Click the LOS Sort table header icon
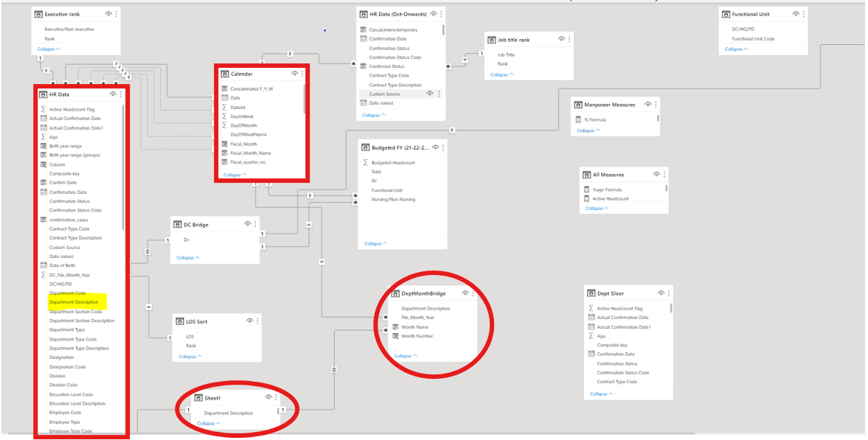Viewport: 868px width, 440px height. click(x=181, y=321)
